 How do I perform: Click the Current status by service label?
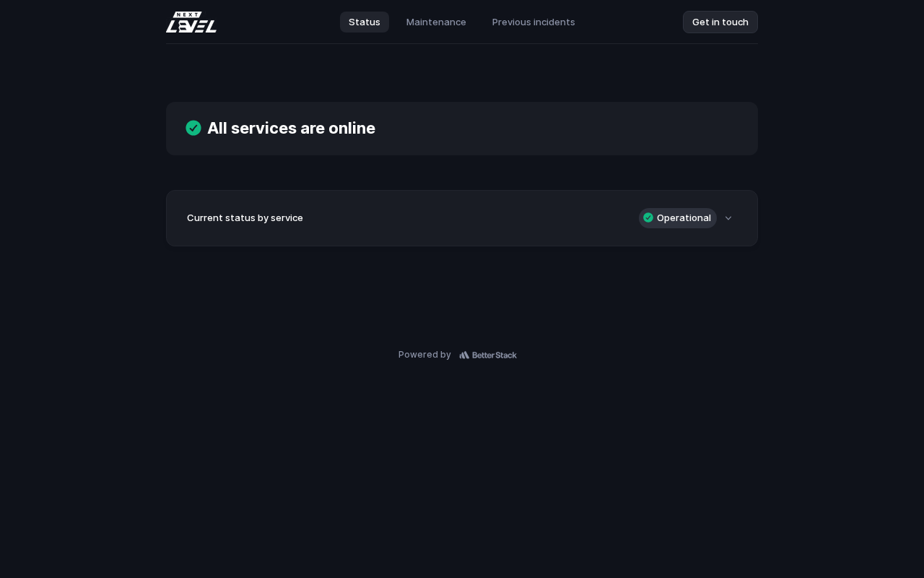245,217
